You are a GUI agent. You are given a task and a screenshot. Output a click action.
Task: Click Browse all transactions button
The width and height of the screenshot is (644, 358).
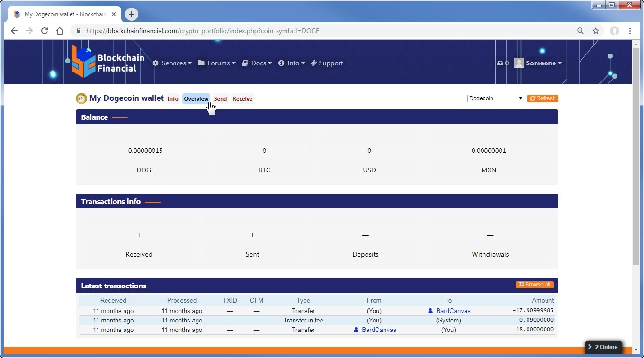click(535, 285)
